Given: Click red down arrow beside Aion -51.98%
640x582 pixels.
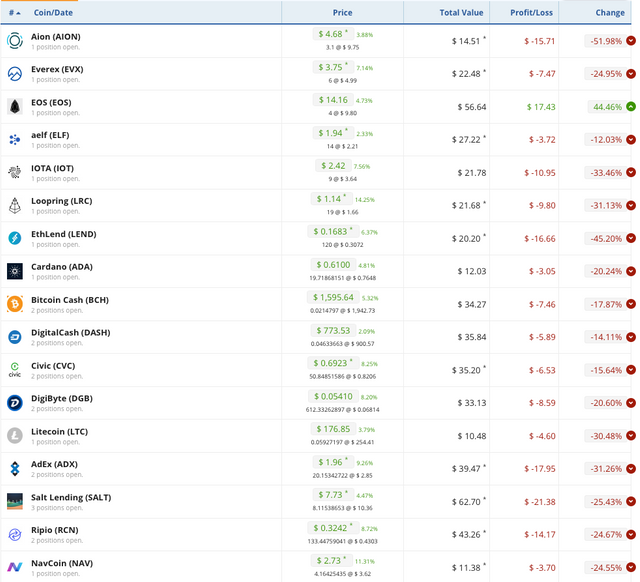Looking at the screenshot, I should point(631,40).
